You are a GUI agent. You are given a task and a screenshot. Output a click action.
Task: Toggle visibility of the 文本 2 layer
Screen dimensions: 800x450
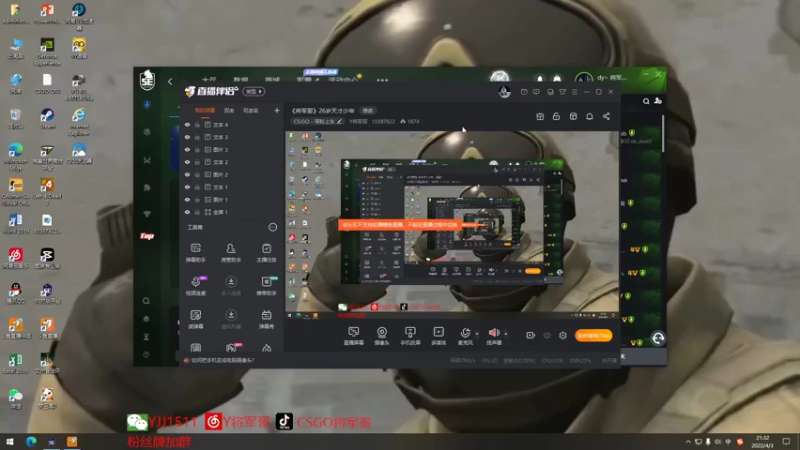tap(187, 162)
